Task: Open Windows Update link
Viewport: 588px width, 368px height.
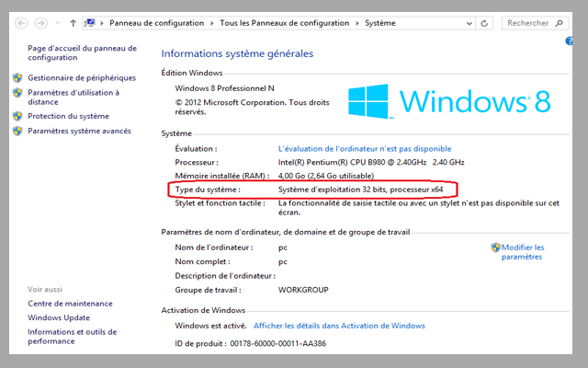Action: (x=61, y=318)
